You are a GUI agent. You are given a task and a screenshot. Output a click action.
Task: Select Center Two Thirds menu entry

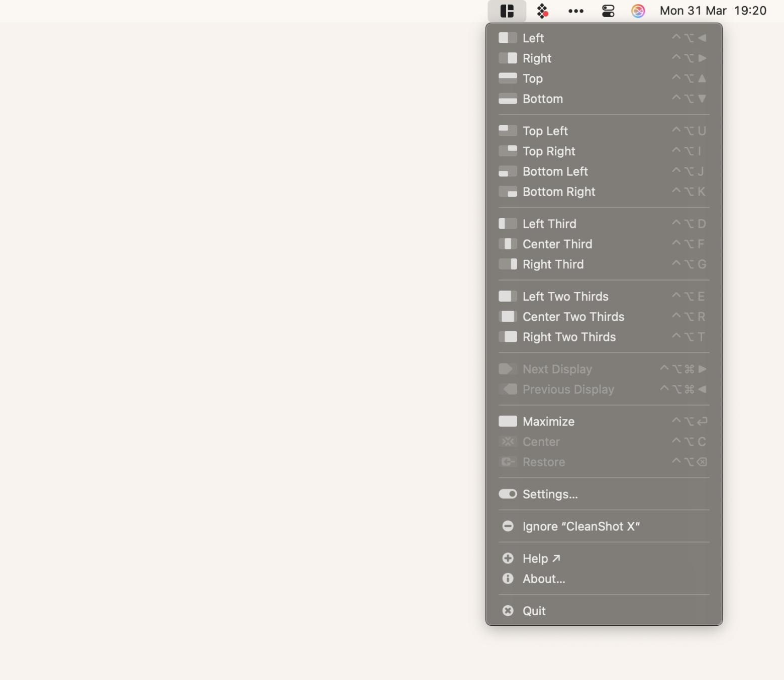(573, 317)
